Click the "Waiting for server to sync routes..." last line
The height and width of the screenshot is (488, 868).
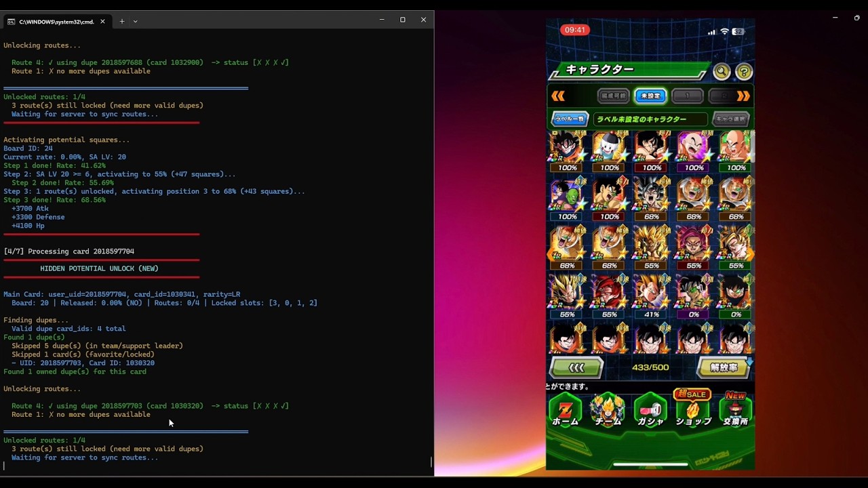pyautogui.click(x=85, y=457)
